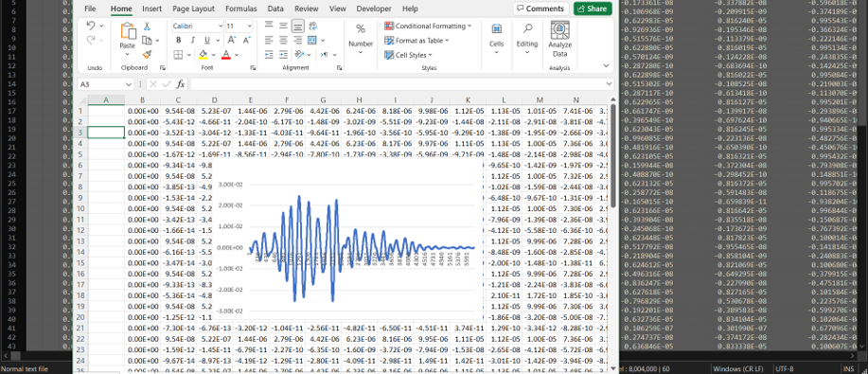Open the Name Box dropdown arrow
Image resolution: width=868 pixels, height=374 pixels.
tap(129, 84)
